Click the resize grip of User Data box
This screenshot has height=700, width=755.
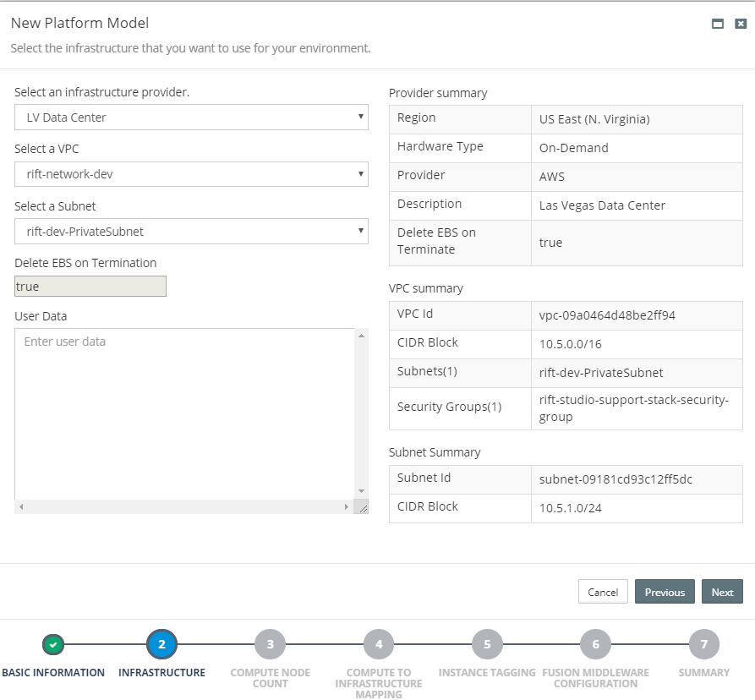click(x=364, y=507)
